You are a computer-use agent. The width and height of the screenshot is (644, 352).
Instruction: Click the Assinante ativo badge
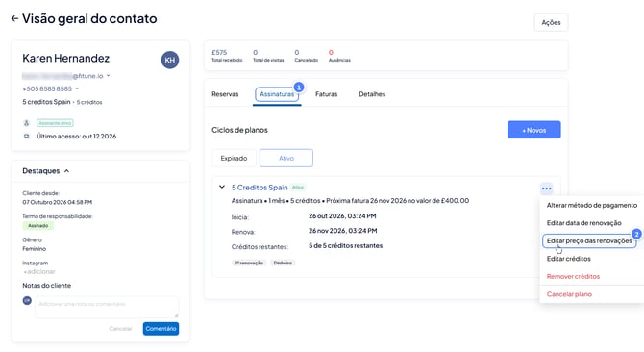tap(55, 123)
